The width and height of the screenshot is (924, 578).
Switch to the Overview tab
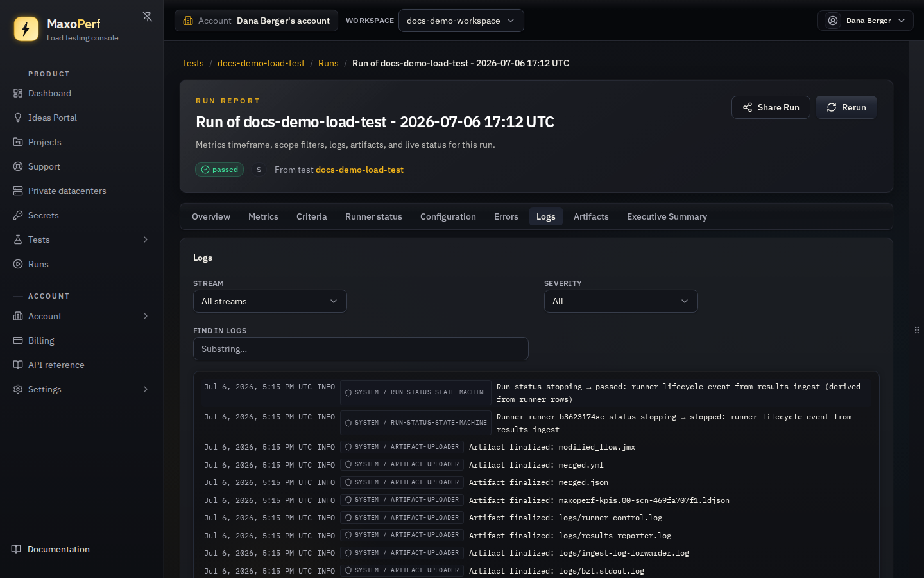pyautogui.click(x=211, y=216)
